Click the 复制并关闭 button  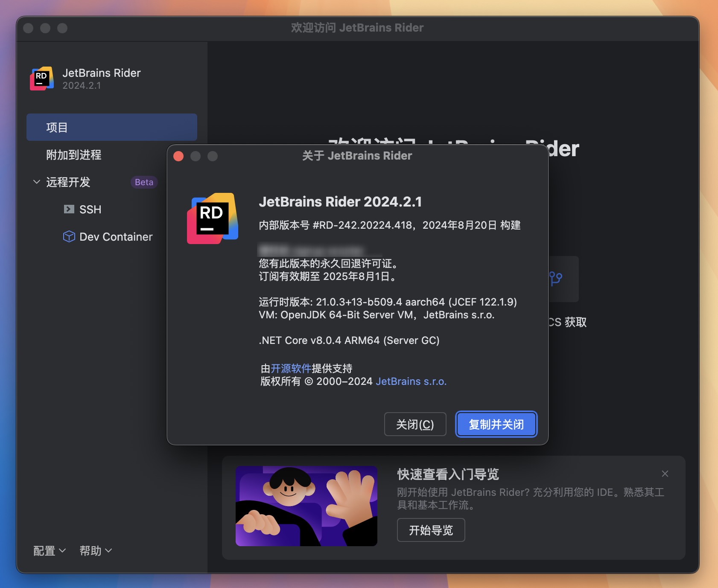coord(496,424)
